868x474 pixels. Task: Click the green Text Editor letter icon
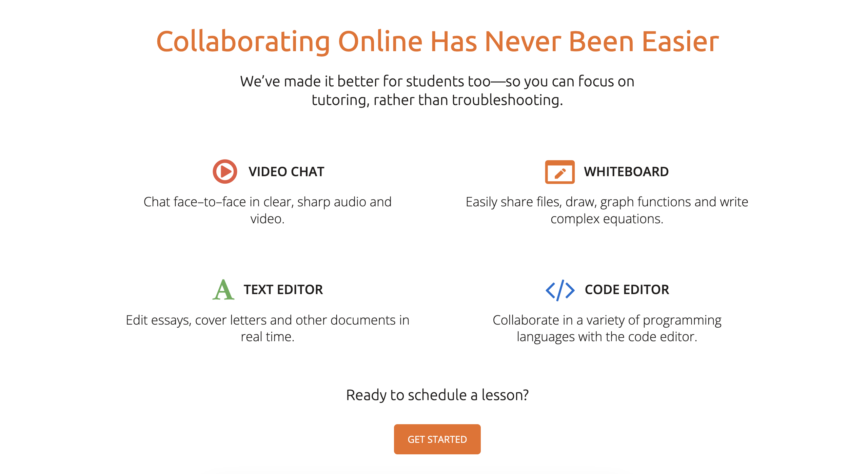(x=223, y=290)
